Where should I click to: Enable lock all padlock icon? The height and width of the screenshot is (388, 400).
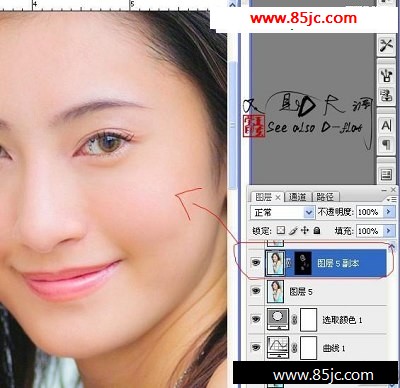click(317, 230)
